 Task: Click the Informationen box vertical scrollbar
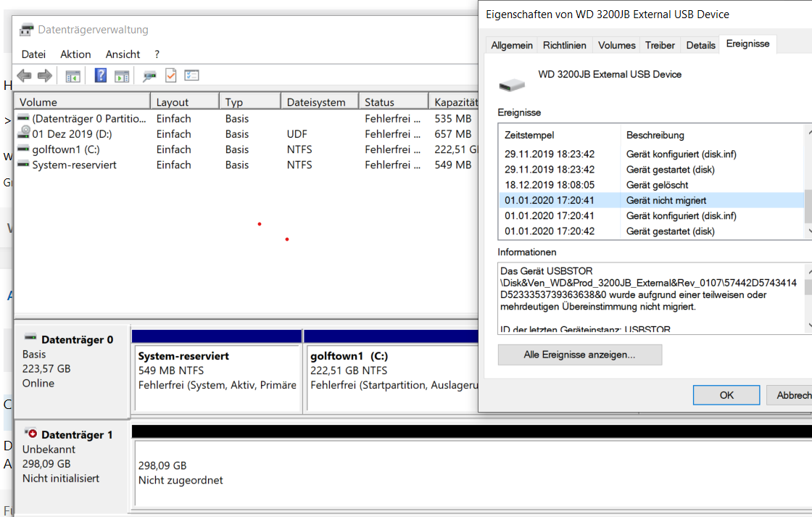tap(808, 299)
